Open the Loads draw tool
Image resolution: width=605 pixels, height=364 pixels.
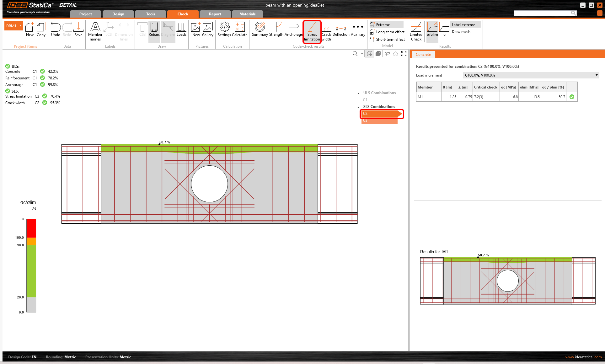pyautogui.click(x=181, y=29)
